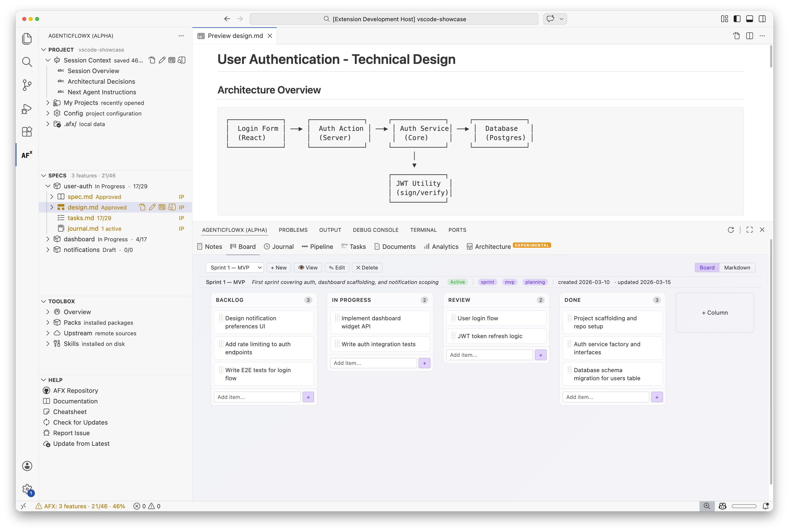789x532 pixels.
Task: Switch view to Markdown mode
Action: point(737,267)
